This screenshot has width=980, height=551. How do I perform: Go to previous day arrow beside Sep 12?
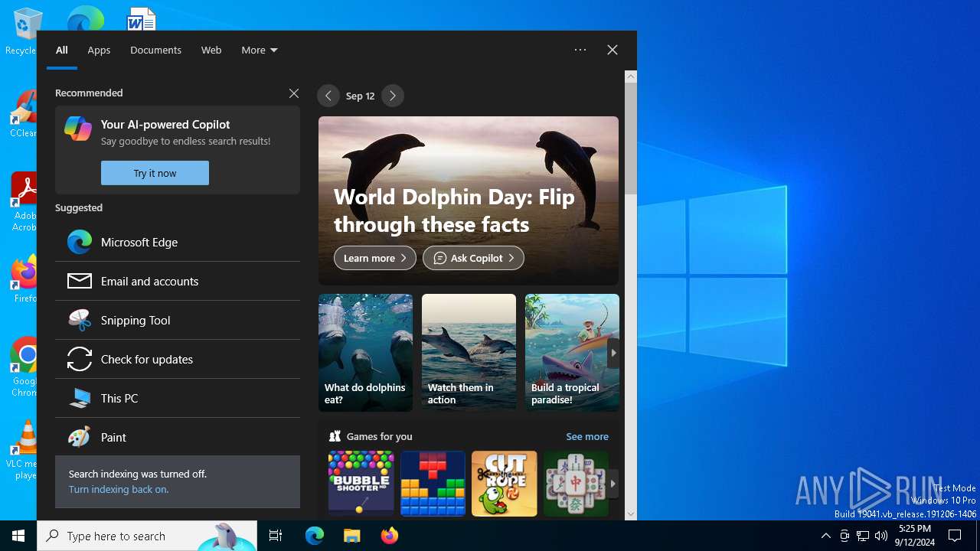[328, 96]
